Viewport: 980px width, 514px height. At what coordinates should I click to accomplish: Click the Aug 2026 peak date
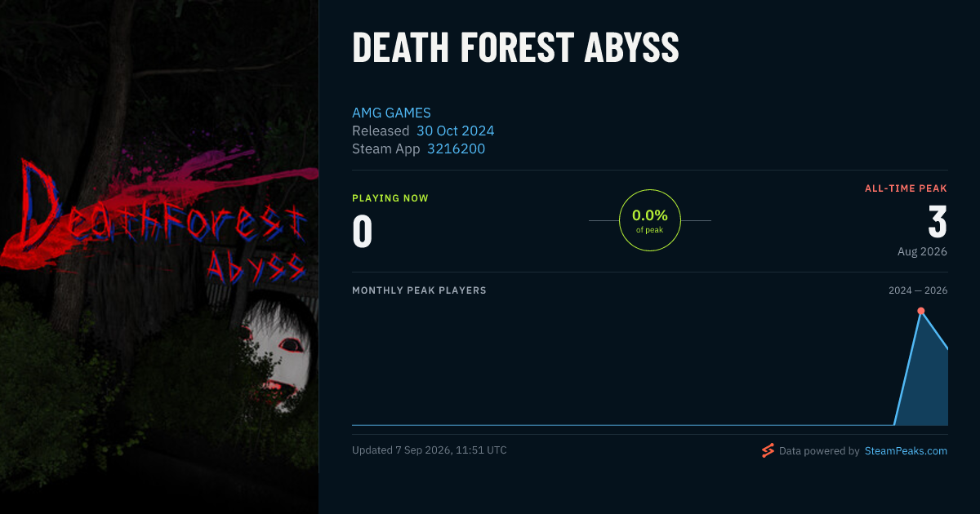click(922, 251)
